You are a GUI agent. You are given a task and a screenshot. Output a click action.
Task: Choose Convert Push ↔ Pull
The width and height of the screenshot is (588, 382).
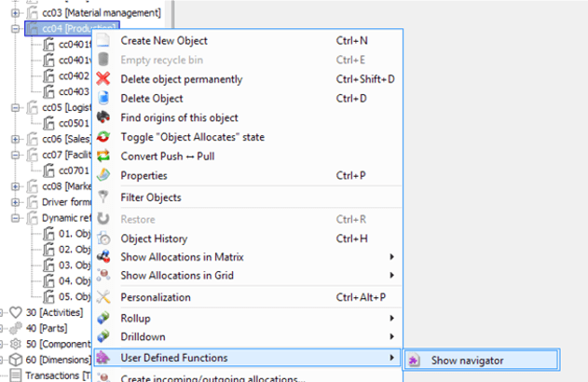pos(248,156)
